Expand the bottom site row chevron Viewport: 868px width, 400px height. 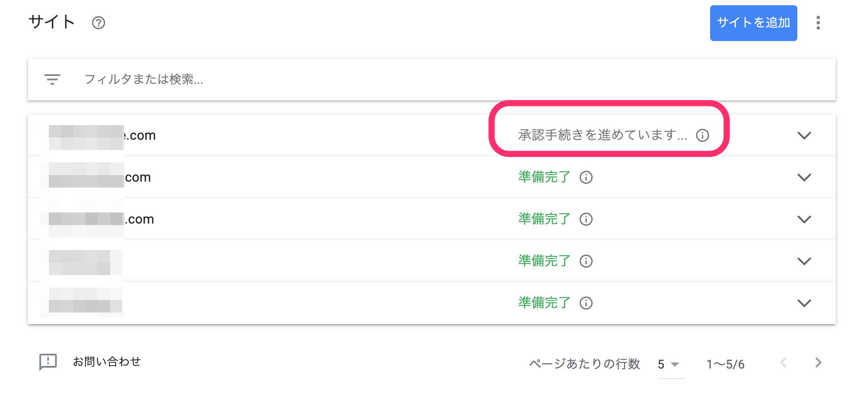[805, 303]
